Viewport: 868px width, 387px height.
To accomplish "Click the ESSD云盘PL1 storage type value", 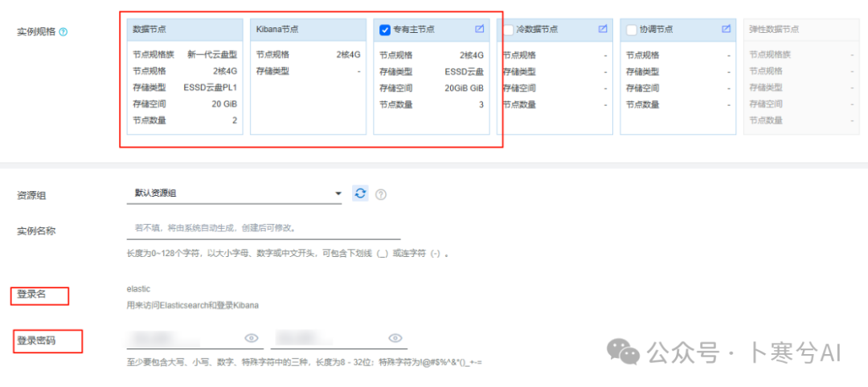I will [210, 88].
